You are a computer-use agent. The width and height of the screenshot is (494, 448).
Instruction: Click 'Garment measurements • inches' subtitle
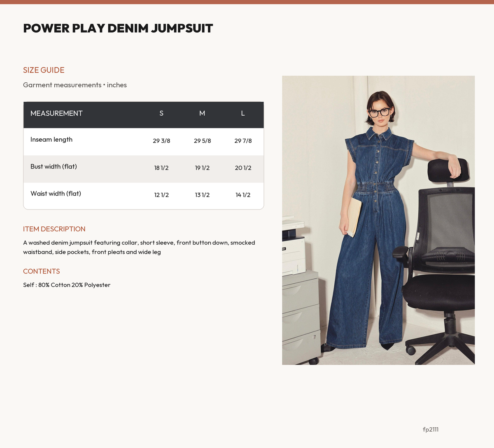click(x=75, y=85)
